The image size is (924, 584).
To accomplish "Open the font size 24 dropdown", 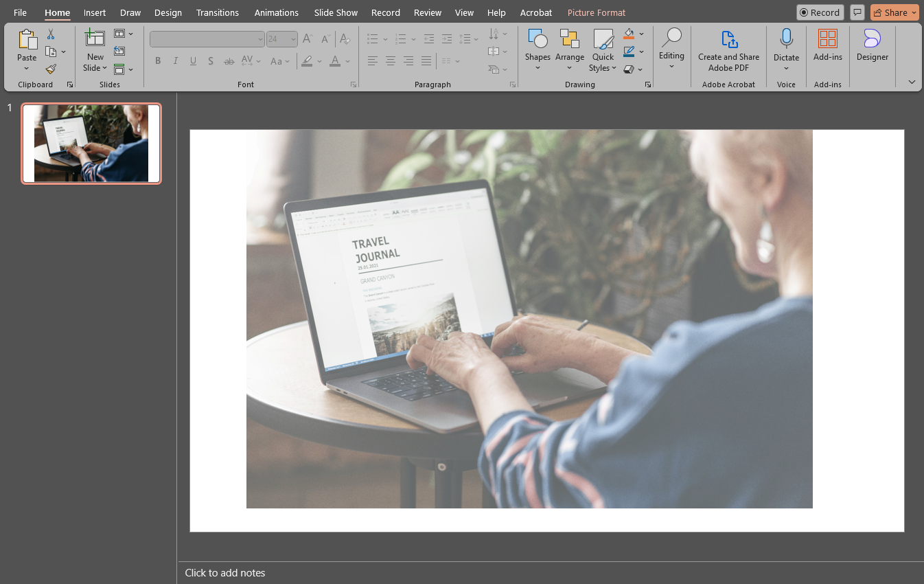I will [x=293, y=39].
